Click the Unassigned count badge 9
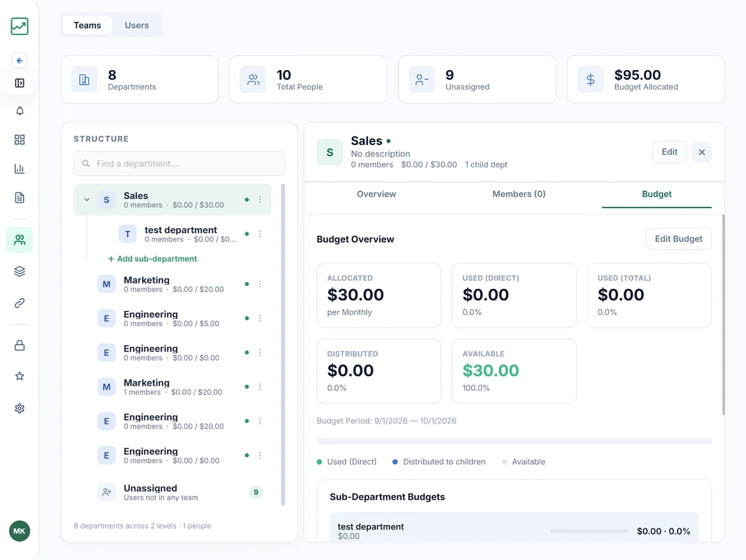Viewport: 746px width, 560px height. (x=256, y=492)
